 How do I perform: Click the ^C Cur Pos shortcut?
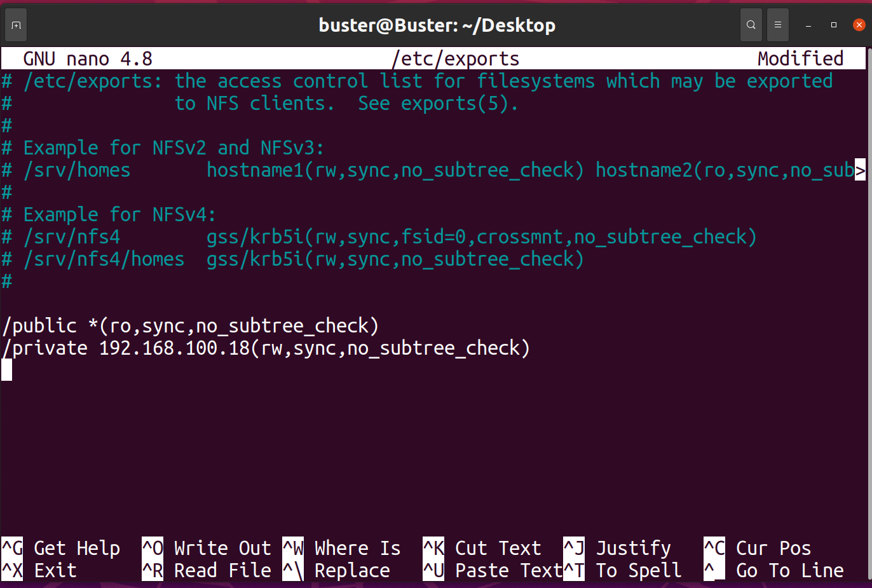758,548
